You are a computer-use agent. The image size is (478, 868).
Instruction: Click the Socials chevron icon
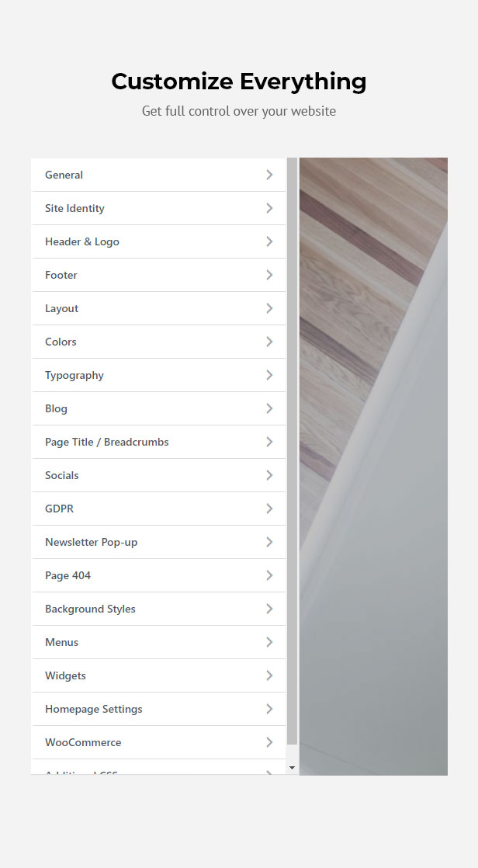269,475
